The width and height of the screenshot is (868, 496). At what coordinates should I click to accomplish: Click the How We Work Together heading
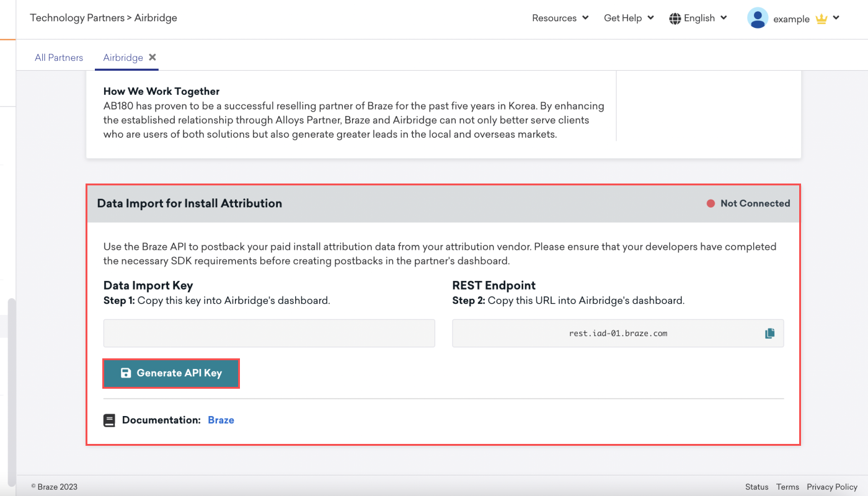pyautogui.click(x=162, y=92)
